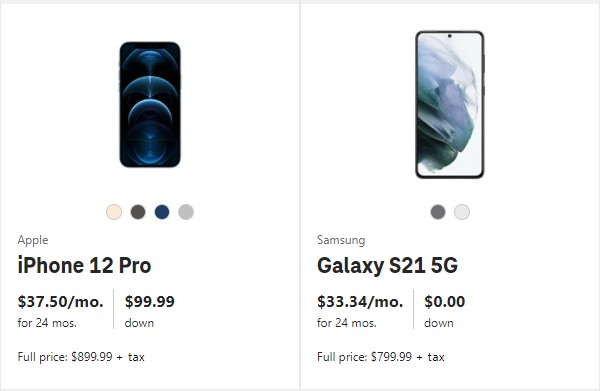This screenshot has width=603, height=391.
Task: Choose the Phantom Gray Galaxy S21 color
Action: click(438, 212)
